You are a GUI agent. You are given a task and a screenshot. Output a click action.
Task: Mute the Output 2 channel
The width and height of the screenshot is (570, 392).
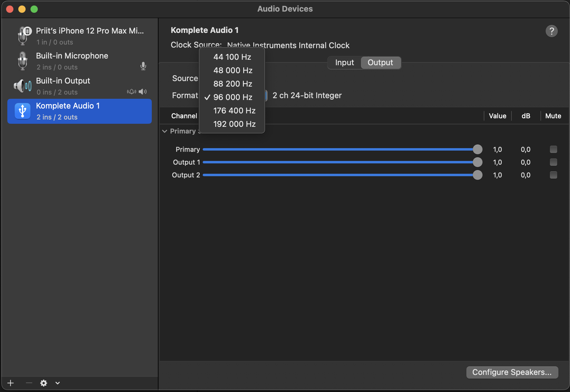tap(554, 175)
